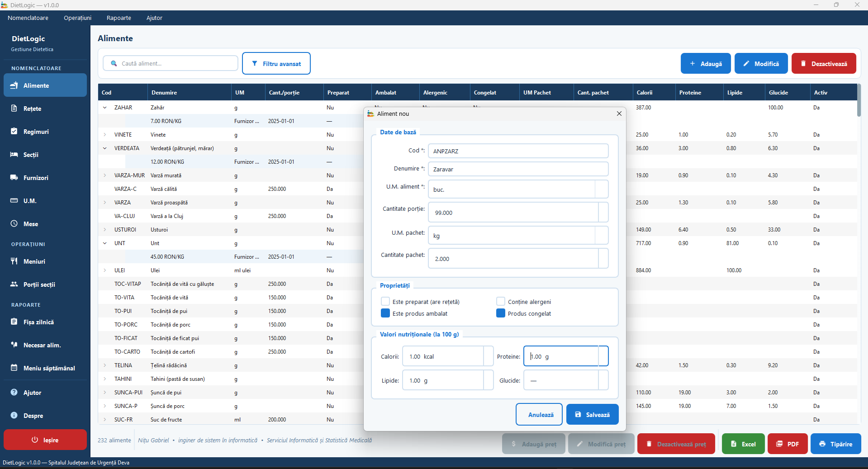Open Necesar alim. from its sidebar icon
Screen dimensions: 868x469
(14, 345)
